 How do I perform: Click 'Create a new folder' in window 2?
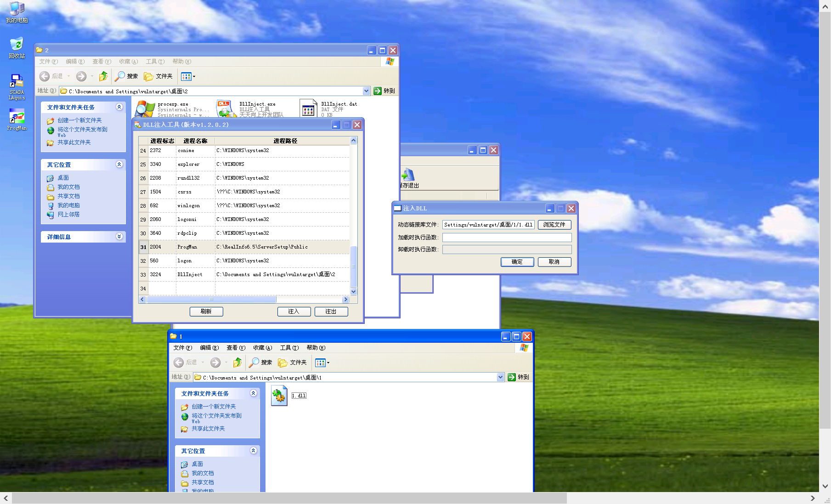click(x=79, y=120)
